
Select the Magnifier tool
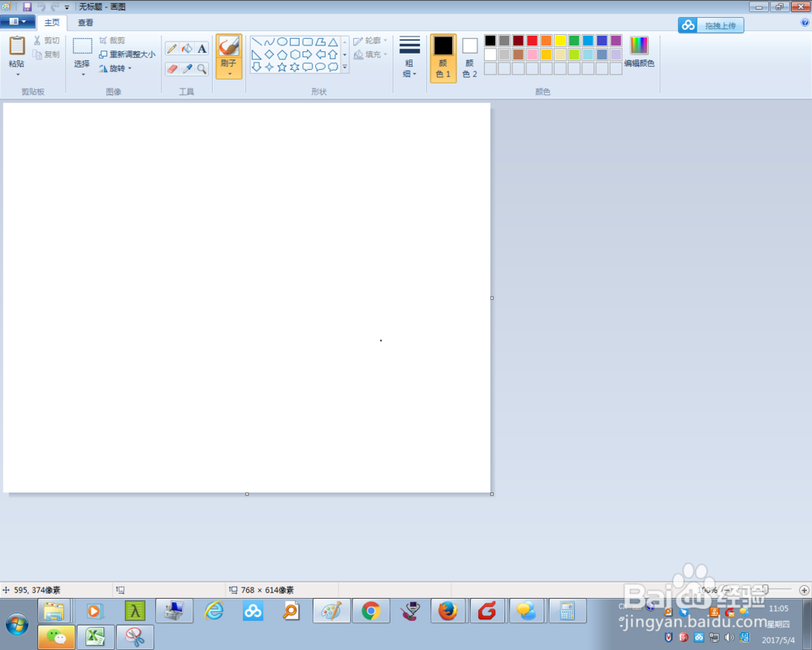(202, 69)
